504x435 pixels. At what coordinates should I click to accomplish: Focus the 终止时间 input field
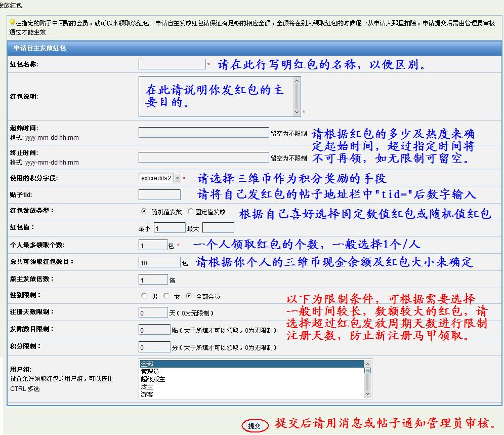point(203,157)
